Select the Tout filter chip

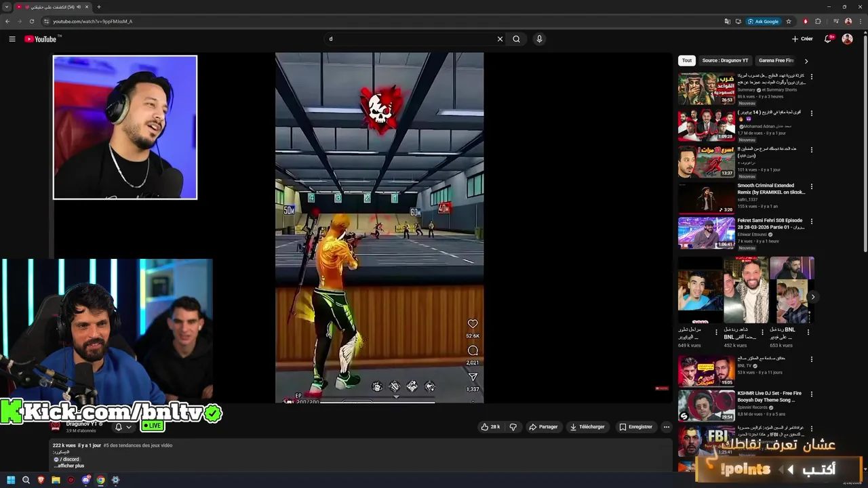(687, 60)
